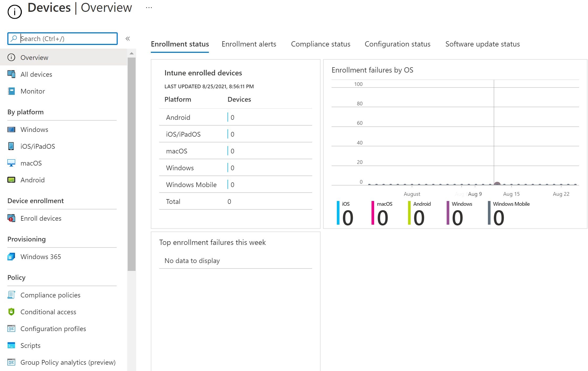Open the Monitor icon in navigation
The width and height of the screenshot is (588, 371).
(x=11, y=91)
